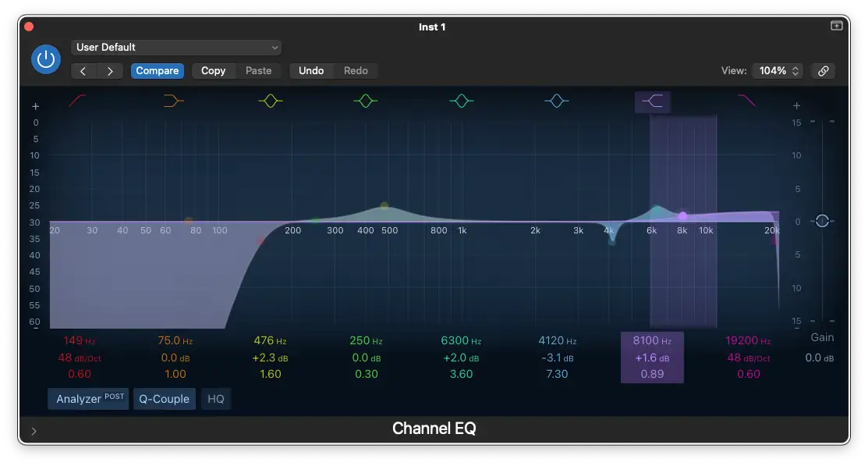Click the purple high shelf band icon
This screenshot has width=868, height=466.
pyautogui.click(x=652, y=101)
